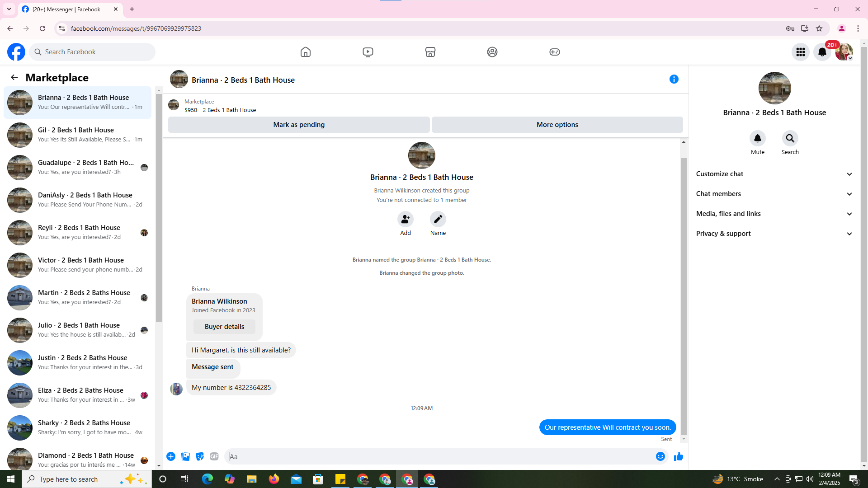Open the Windows Start menu
The width and height of the screenshot is (868, 488).
[11, 479]
